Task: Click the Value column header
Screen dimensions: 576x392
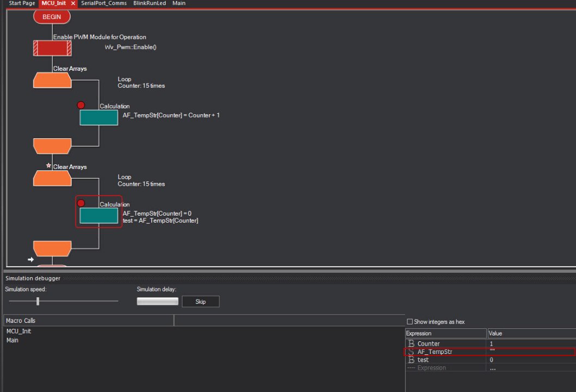Action: 531,333
